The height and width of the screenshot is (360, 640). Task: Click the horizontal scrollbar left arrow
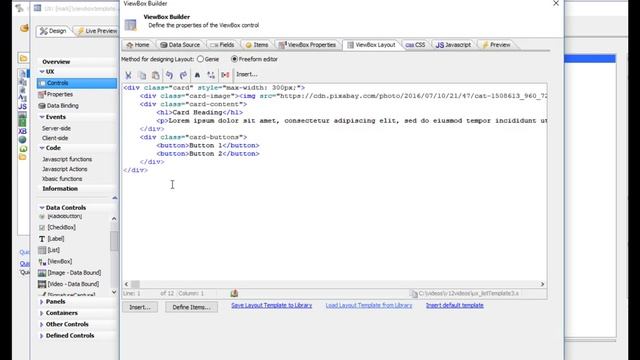[x=127, y=284]
